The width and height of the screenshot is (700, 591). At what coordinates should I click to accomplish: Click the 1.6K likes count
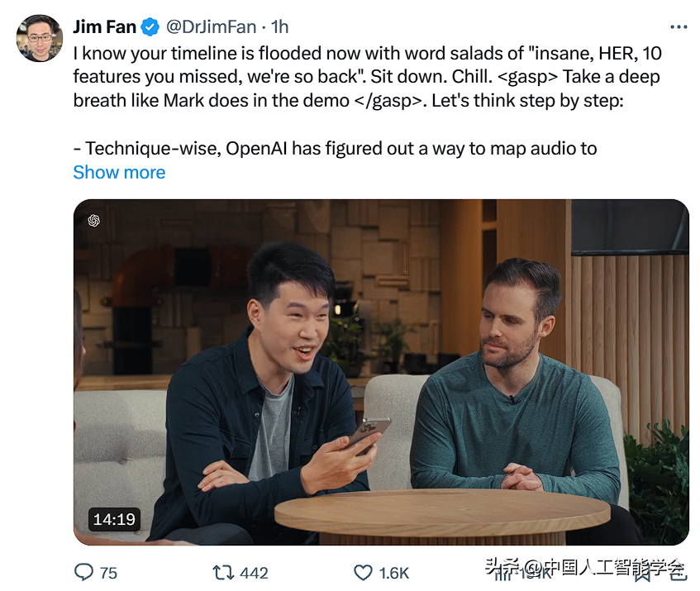[393, 573]
